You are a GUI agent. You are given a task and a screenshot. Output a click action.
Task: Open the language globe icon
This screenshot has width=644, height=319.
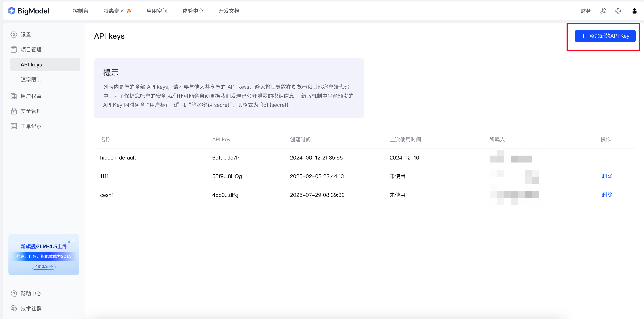click(618, 11)
